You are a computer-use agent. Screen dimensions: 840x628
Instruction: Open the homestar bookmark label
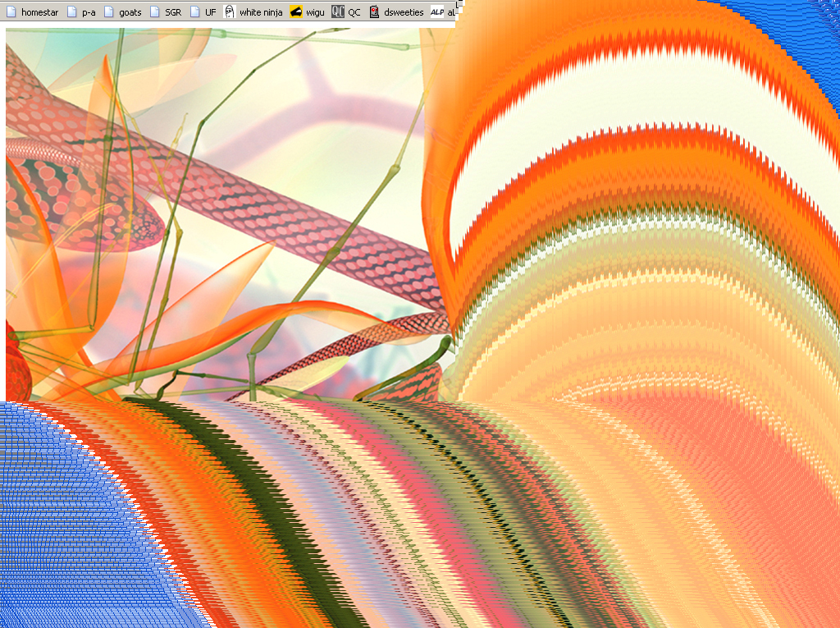pos(39,12)
